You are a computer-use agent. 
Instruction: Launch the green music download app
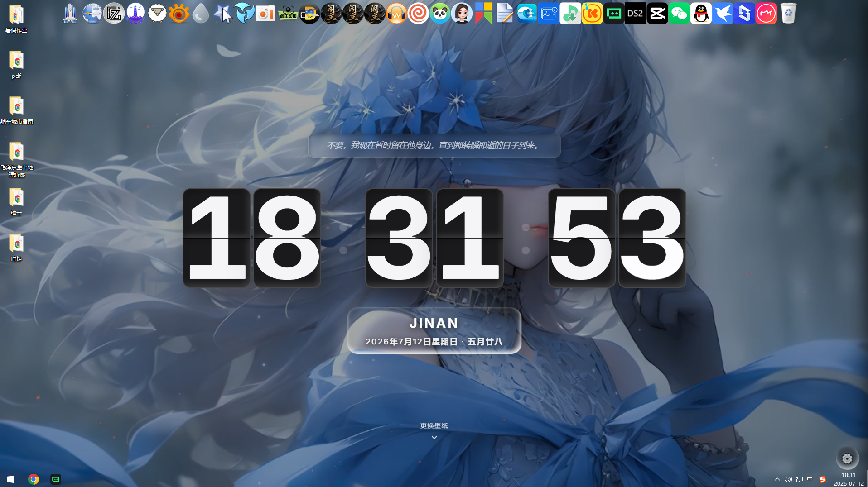coord(570,13)
